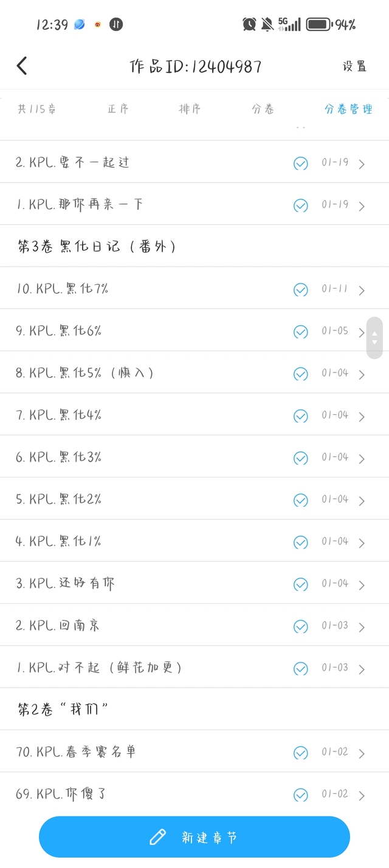Tap the blue globe icon in status bar

[x=80, y=24]
